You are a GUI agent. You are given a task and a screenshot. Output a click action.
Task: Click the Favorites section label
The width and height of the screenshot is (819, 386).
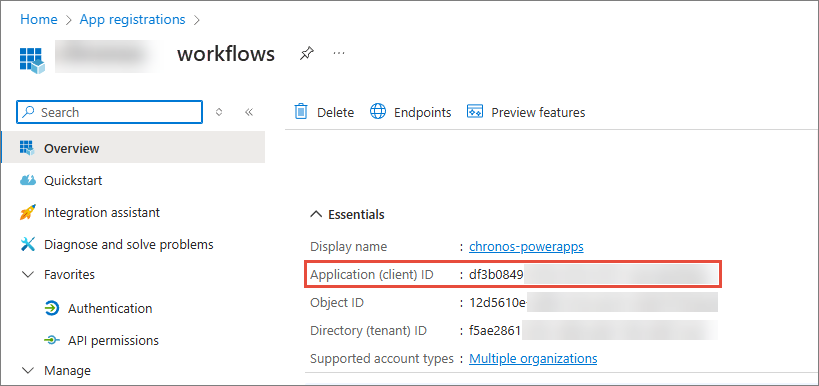coord(69,274)
